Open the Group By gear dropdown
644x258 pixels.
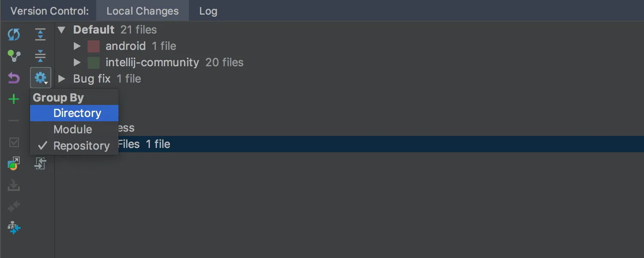[41, 78]
